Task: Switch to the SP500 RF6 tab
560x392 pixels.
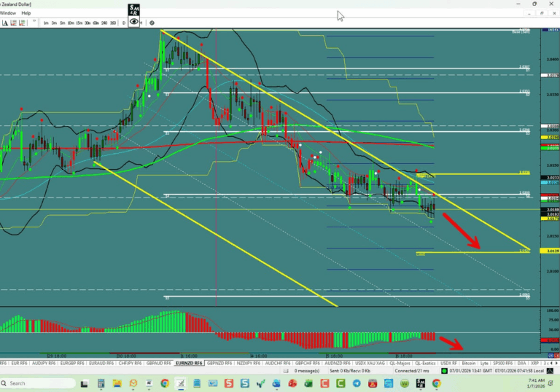Action: coord(503,363)
